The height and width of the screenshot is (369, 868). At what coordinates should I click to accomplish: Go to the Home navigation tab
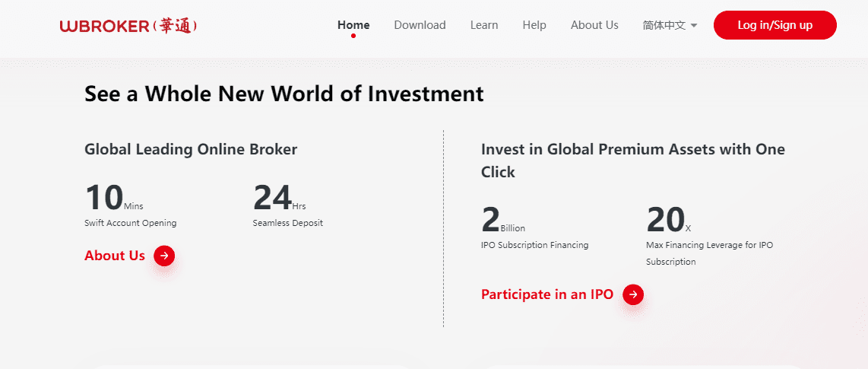pyautogui.click(x=353, y=25)
